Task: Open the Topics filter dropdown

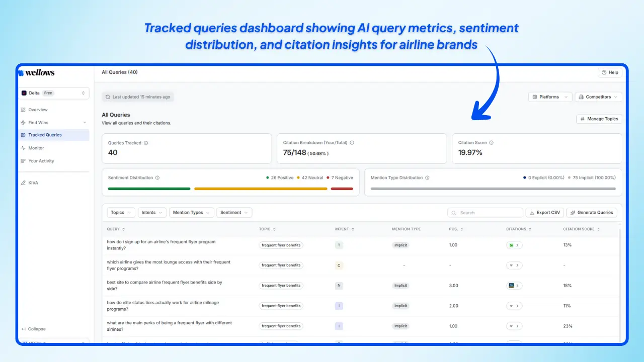Action: point(121,213)
